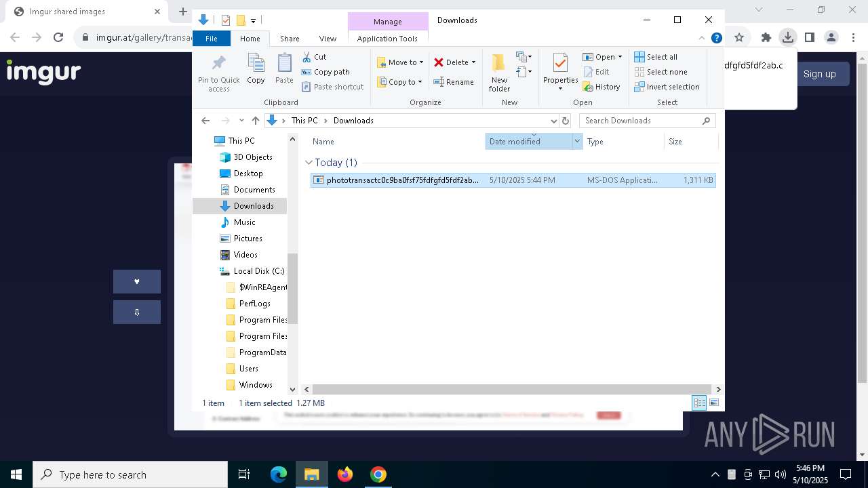Image resolution: width=868 pixels, height=488 pixels.
Task: Reload the Chrome page
Action: tap(58, 38)
